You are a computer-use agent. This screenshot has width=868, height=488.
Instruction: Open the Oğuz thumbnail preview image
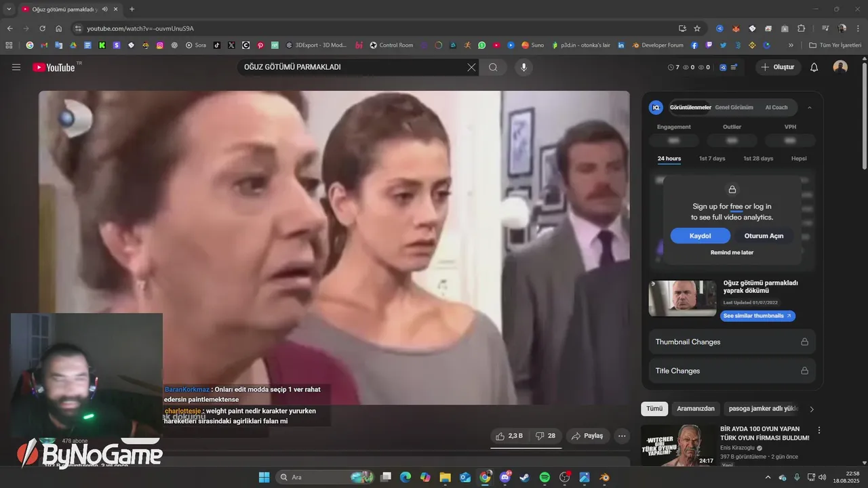(682, 298)
